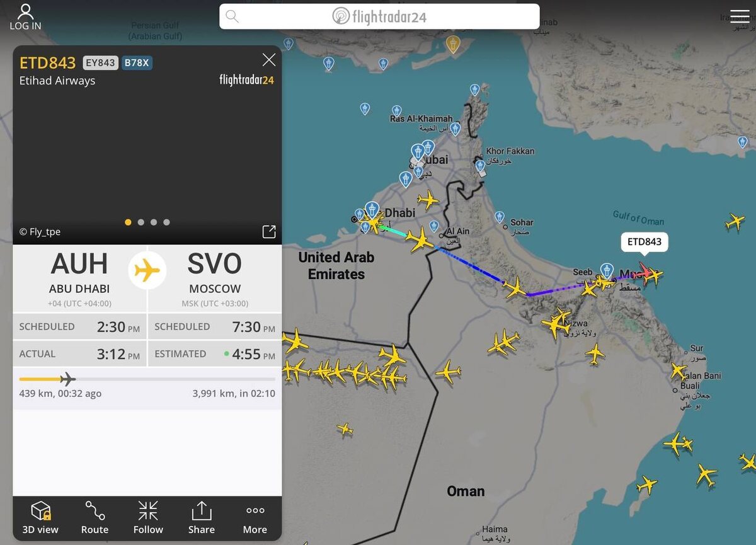Click the orange airport pin near the top

click(452, 44)
